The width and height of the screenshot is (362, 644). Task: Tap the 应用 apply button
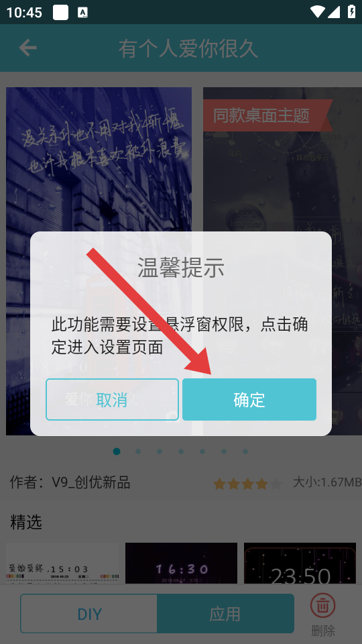225,614
